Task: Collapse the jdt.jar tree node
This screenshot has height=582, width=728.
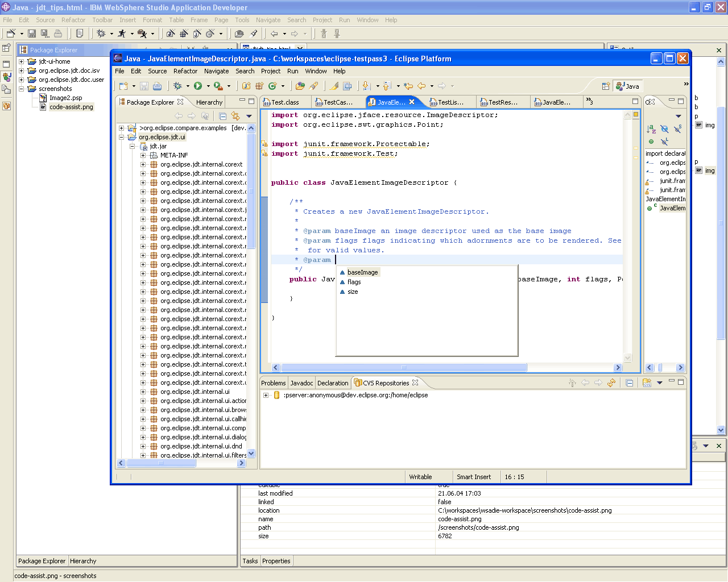Action: (x=132, y=146)
